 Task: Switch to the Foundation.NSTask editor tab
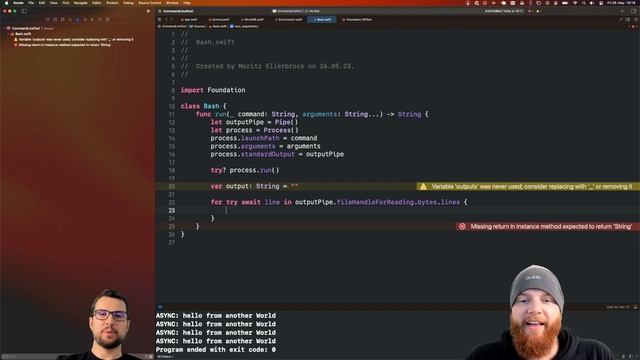358,20
